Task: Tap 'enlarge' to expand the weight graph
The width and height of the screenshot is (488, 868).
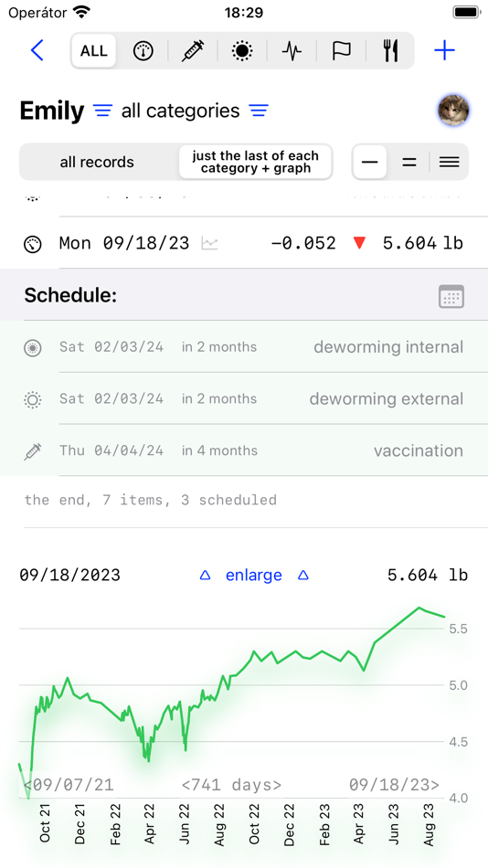Action: click(254, 575)
